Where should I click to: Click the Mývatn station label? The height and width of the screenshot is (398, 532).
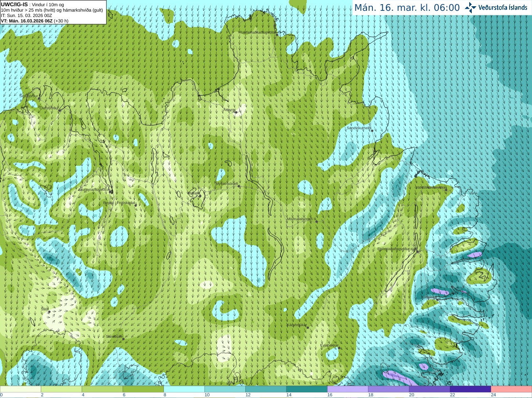pos(194,193)
